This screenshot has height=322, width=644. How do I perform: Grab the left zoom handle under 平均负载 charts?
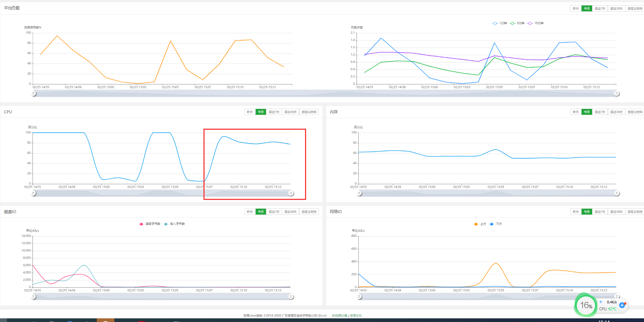point(34,94)
